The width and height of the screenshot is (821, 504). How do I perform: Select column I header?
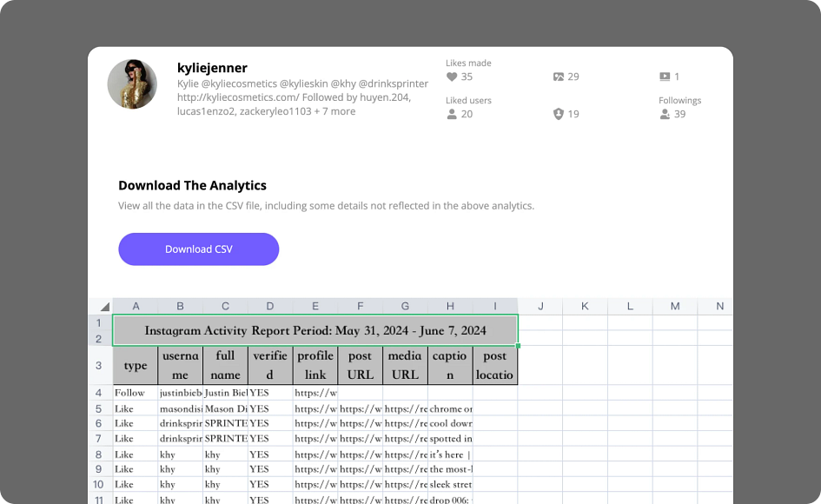pyautogui.click(x=495, y=307)
